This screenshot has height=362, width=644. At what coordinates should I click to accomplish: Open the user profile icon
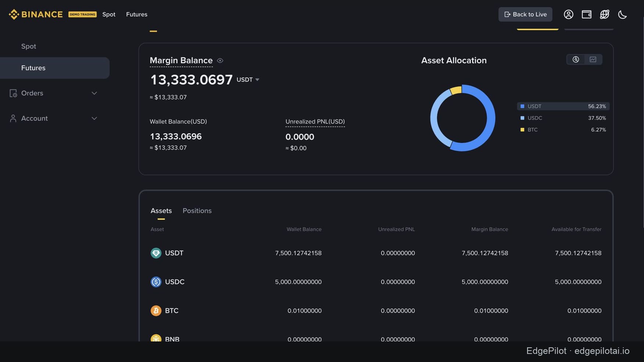[568, 14]
